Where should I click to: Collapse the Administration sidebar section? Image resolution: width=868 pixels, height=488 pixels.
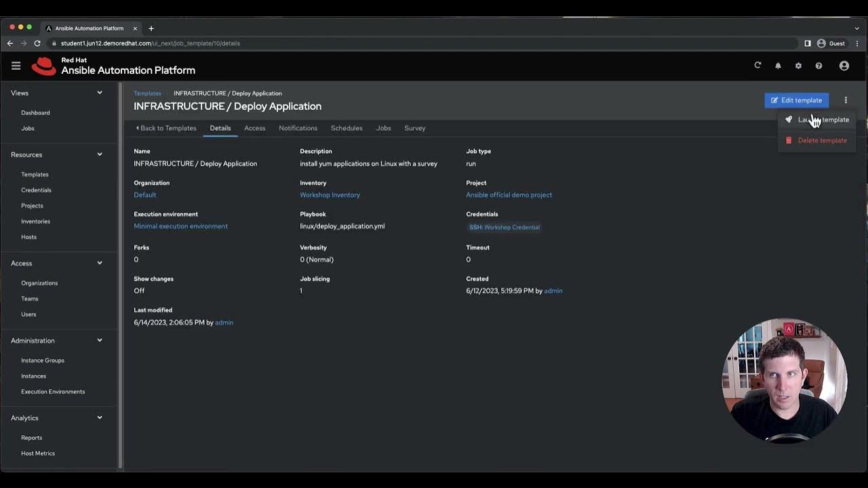point(100,340)
